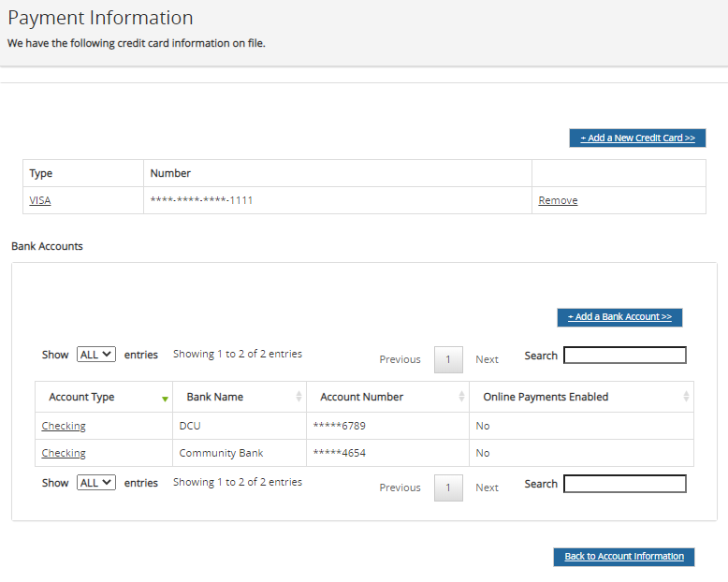Screen dimensions: 728x582
Task: Click the Add a New Credit Card button
Action: 637,138
